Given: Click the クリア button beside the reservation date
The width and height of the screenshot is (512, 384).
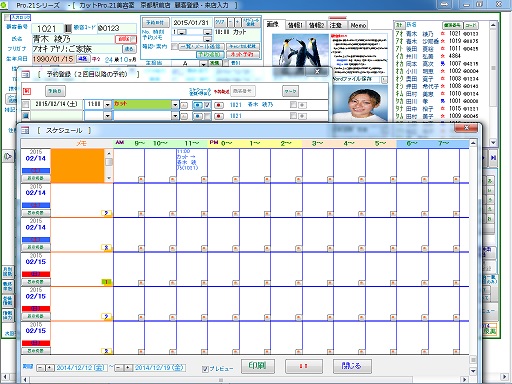Looking at the screenshot, I should tap(220, 22).
